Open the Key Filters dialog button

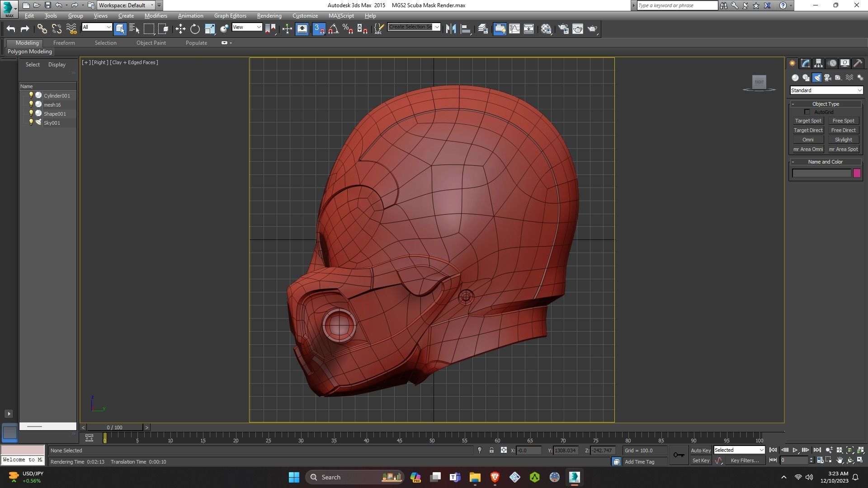(x=745, y=460)
